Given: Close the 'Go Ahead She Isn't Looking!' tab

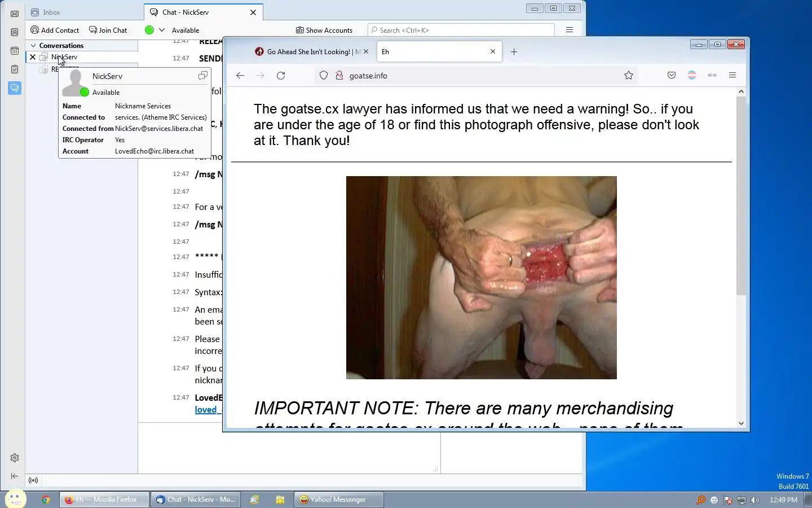Looking at the screenshot, I should [x=366, y=51].
